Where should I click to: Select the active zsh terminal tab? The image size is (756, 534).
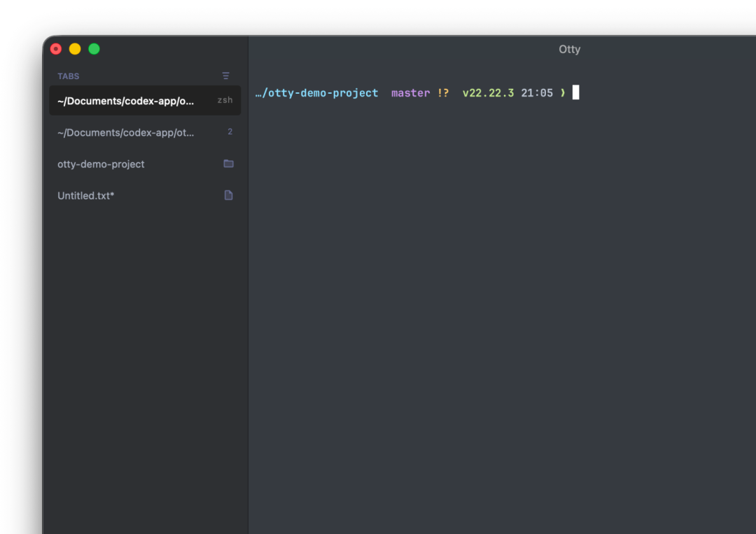tap(145, 101)
